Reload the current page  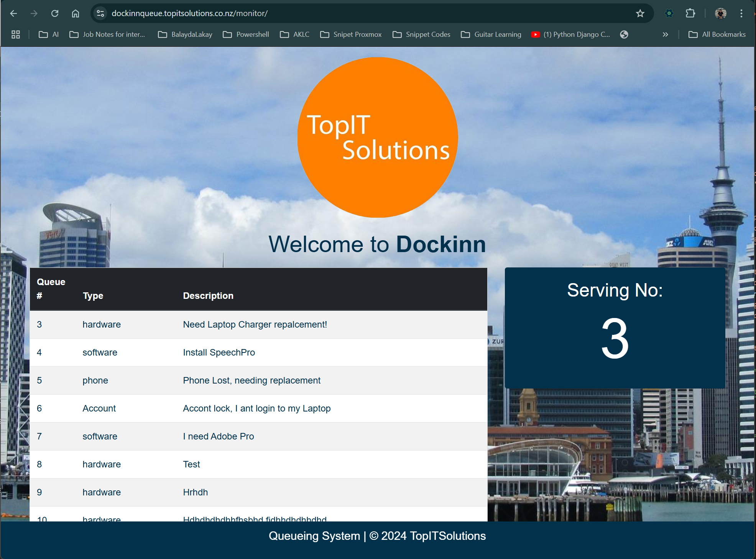click(x=55, y=13)
